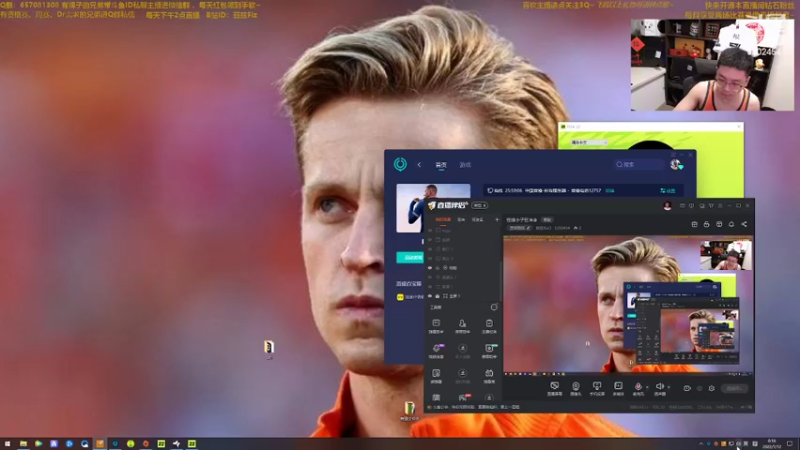This screenshot has height=450, width=800.
Task: Go back with the arrow in blue window
Action: click(419, 165)
